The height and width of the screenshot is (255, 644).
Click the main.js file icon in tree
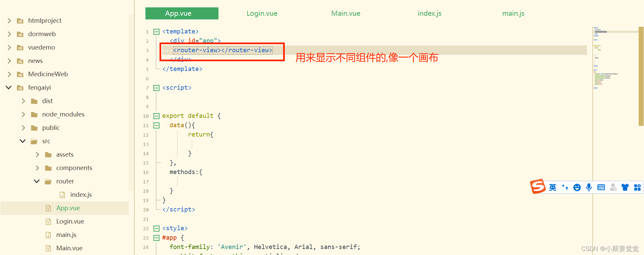[48, 235]
